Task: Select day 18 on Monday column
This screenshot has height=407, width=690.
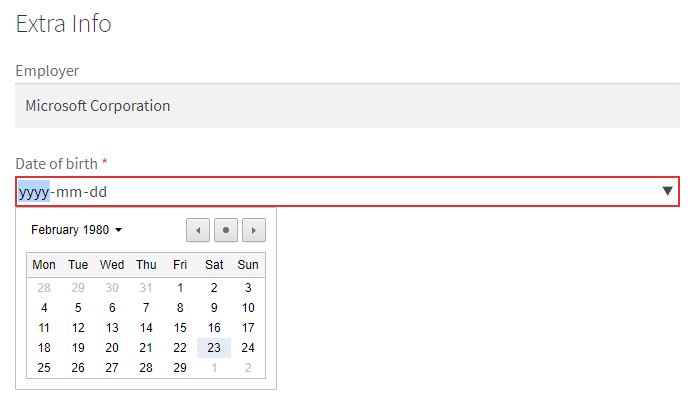Action: (44, 348)
